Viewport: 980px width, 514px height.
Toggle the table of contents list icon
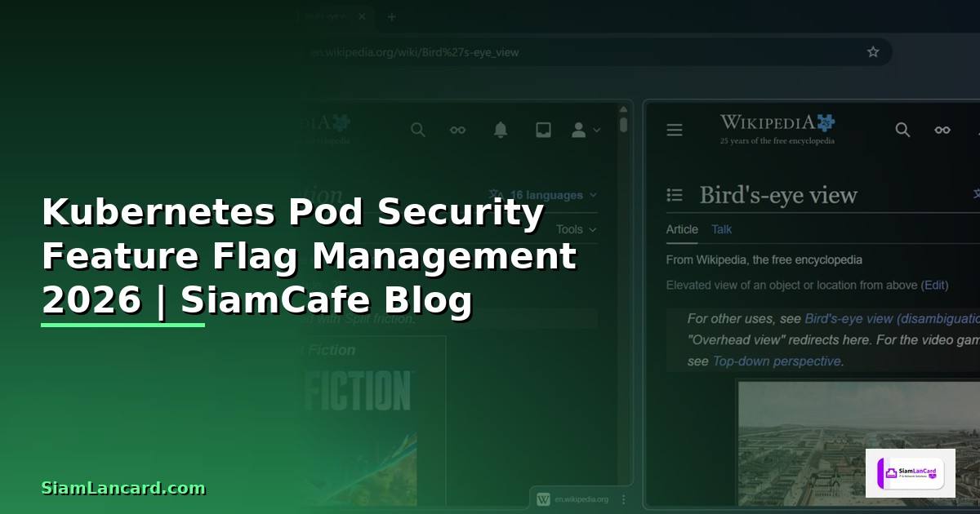[x=675, y=195]
